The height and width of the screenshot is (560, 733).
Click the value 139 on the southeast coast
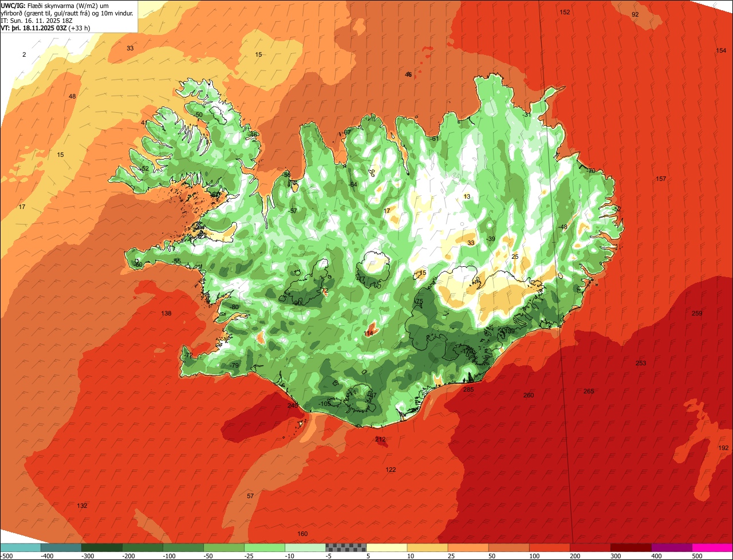coord(509,331)
